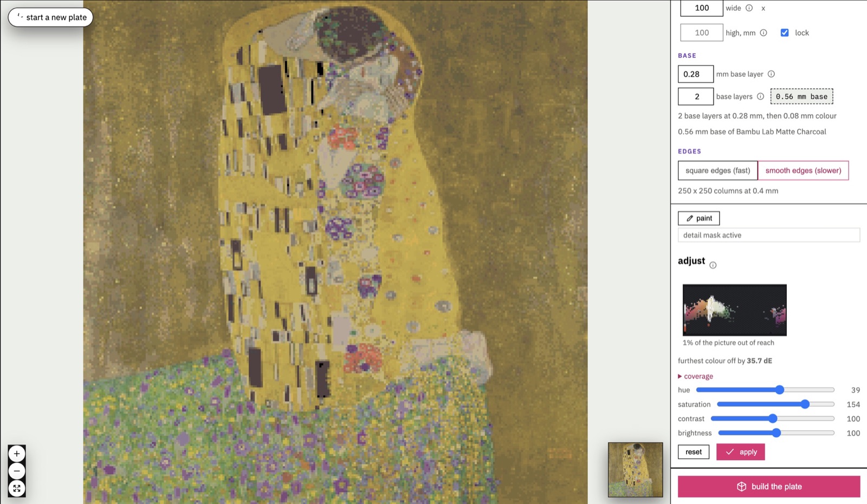
Task: Click text 250 x 250 columns at 0.4 mm
Action: click(728, 191)
